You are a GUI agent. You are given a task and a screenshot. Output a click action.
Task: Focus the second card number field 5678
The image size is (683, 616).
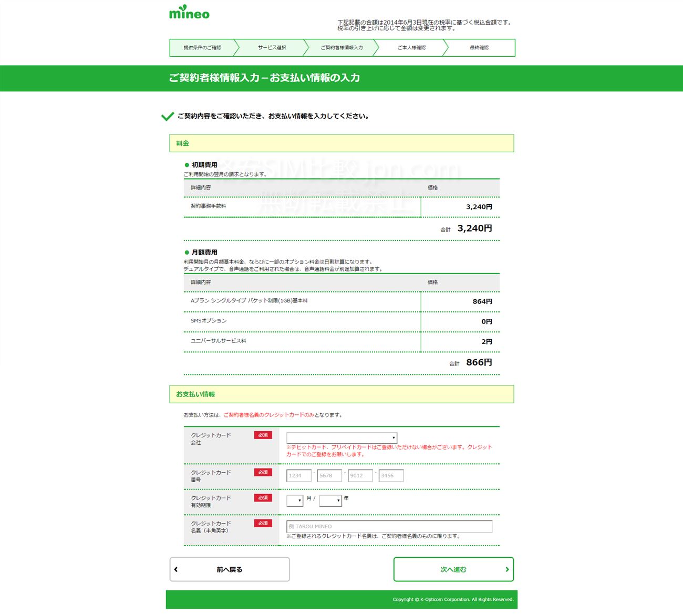tap(329, 476)
